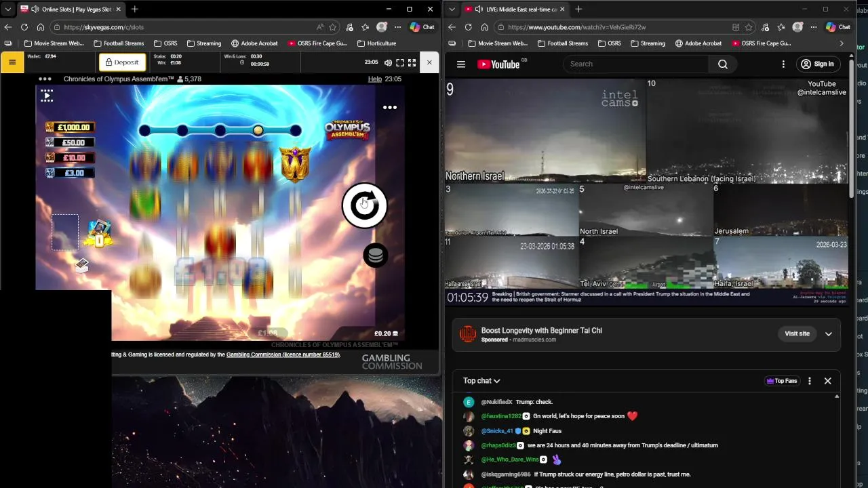Switch to the LIVE Middle East YouTube tab
The width and height of the screenshot is (868, 488).
[514, 9]
